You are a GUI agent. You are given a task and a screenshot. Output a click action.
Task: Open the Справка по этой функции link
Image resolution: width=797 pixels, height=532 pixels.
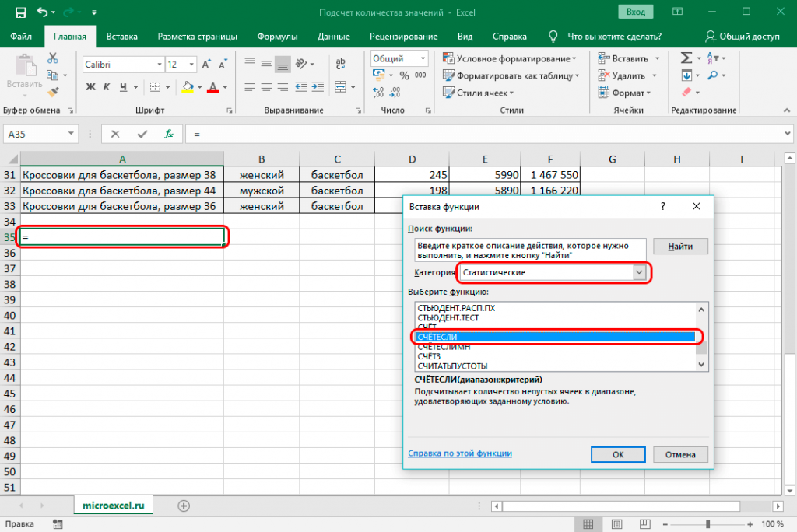460,453
